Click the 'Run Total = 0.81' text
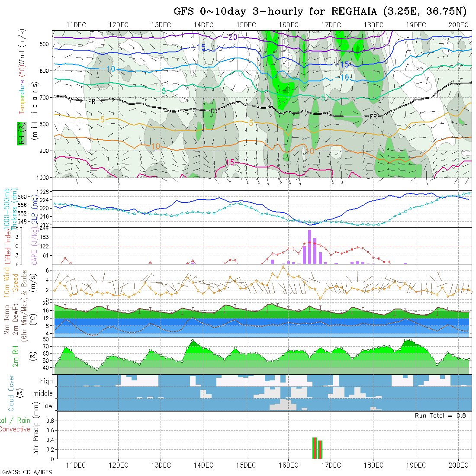This screenshot has width=476, height=476. click(442, 415)
